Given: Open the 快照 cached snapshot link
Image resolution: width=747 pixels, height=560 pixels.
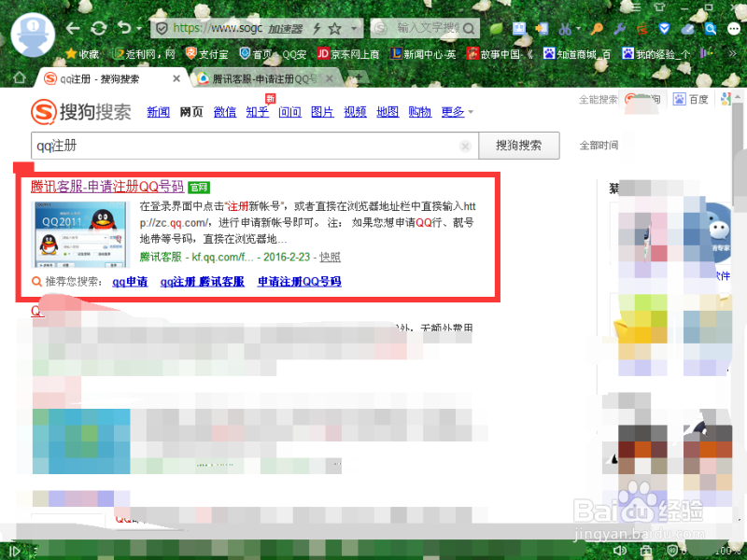Looking at the screenshot, I should [x=330, y=258].
